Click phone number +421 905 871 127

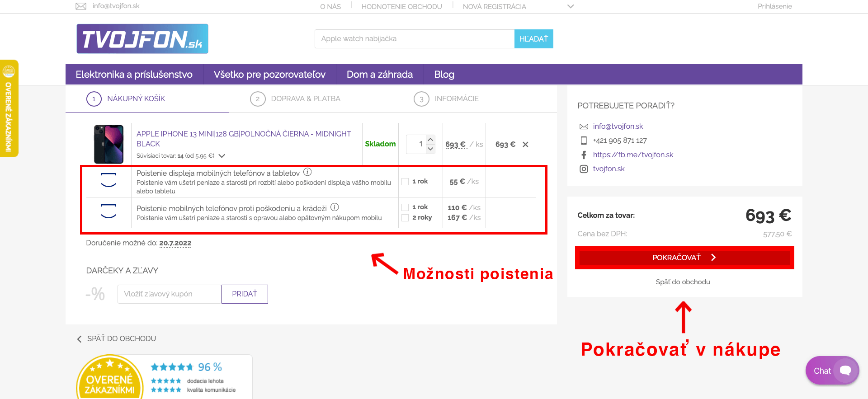[x=620, y=141]
